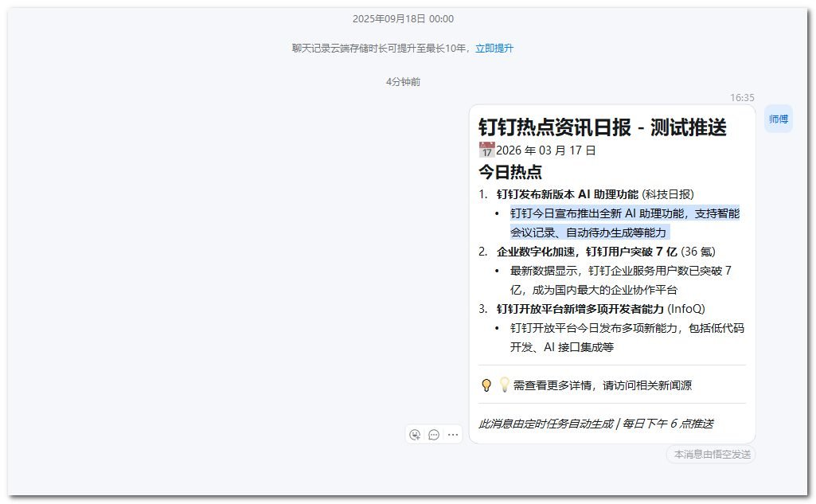Click the 本消息由悟空发送 tag
The height and width of the screenshot is (504, 816).
tap(712, 455)
